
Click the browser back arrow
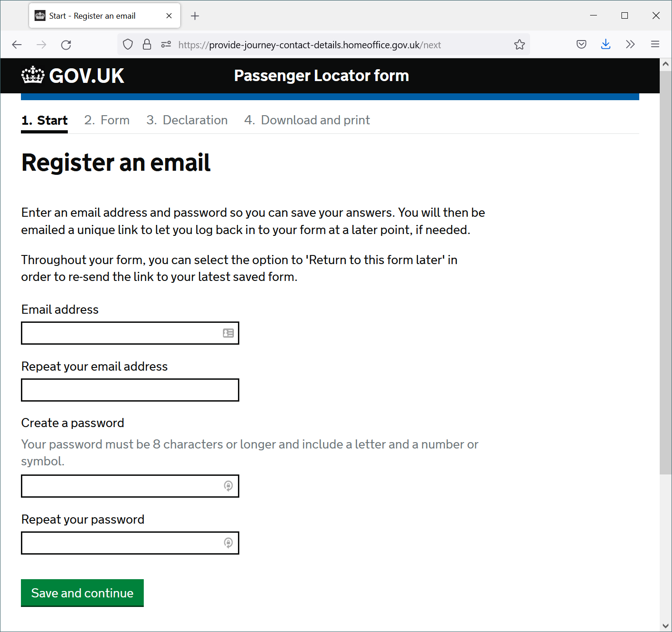tap(17, 45)
